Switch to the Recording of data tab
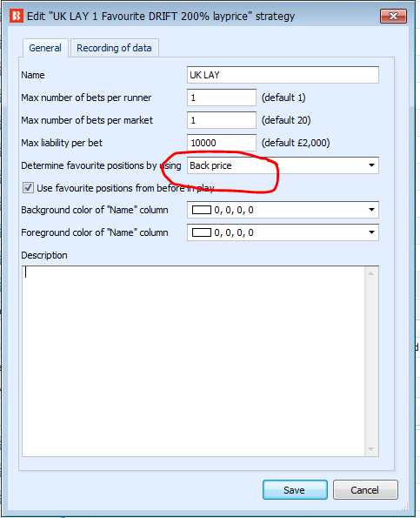Image resolution: width=420 pixels, height=518 pixels. click(x=114, y=48)
